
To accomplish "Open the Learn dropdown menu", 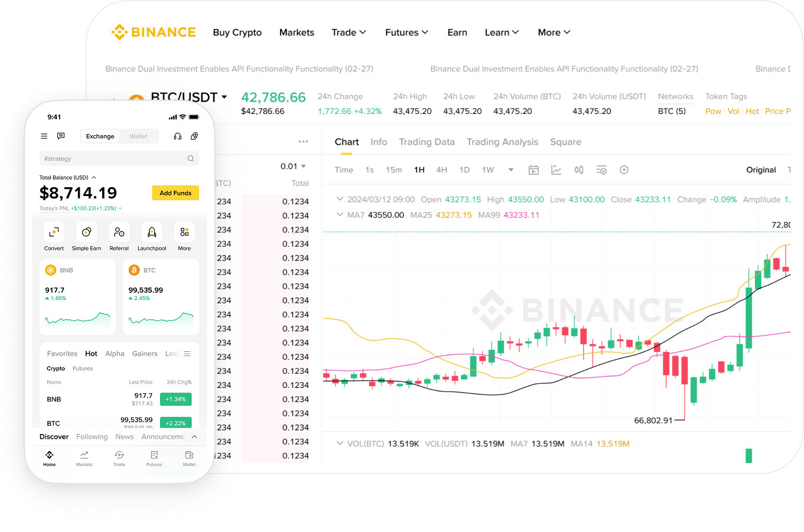I will tap(502, 32).
